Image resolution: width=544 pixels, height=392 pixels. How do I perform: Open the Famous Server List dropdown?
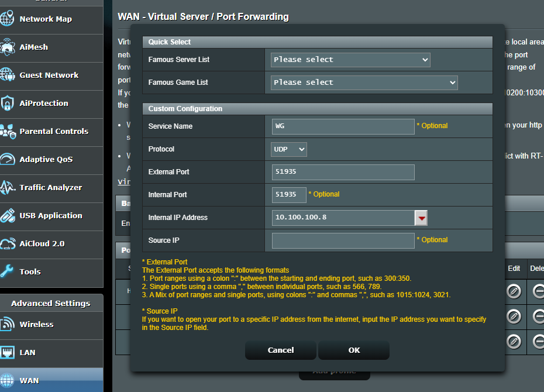[350, 60]
